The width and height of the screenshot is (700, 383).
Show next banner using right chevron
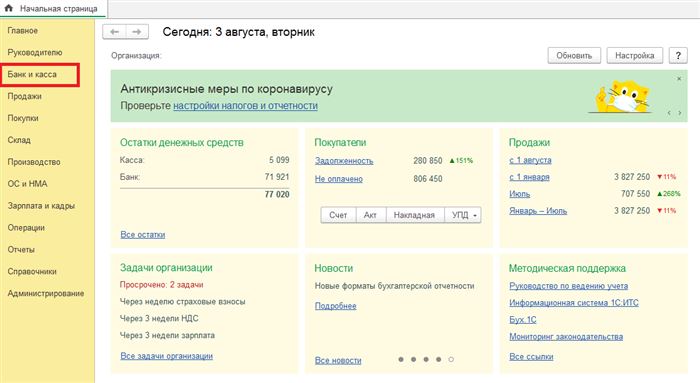[x=680, y=113]
